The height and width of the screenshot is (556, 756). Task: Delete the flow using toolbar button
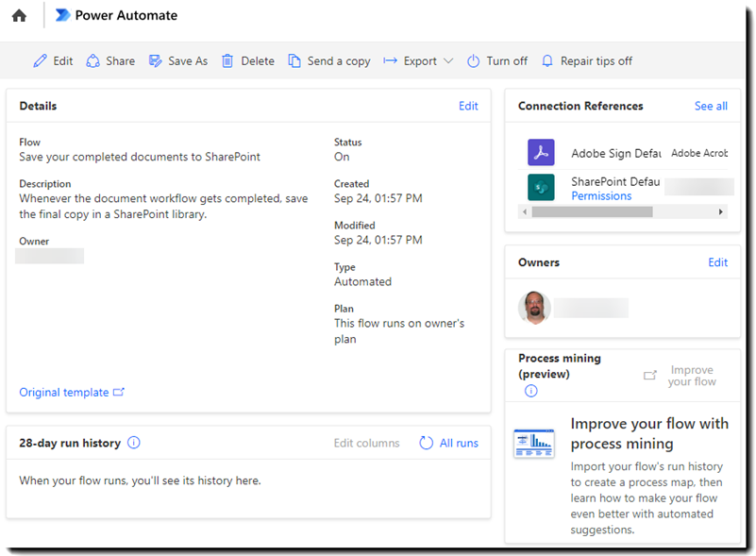pyautogui.click(x=247, y=61)
